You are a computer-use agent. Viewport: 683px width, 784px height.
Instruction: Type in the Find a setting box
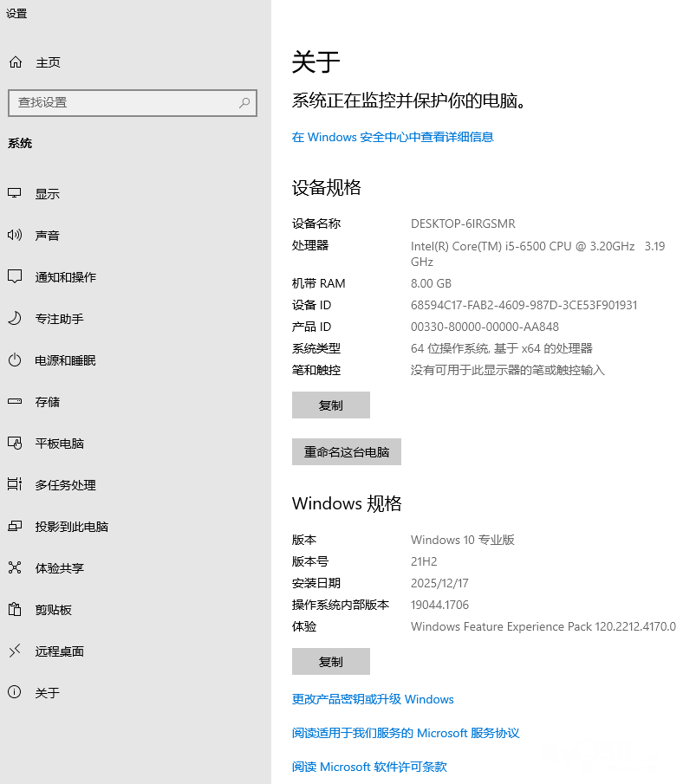[121, 102]
